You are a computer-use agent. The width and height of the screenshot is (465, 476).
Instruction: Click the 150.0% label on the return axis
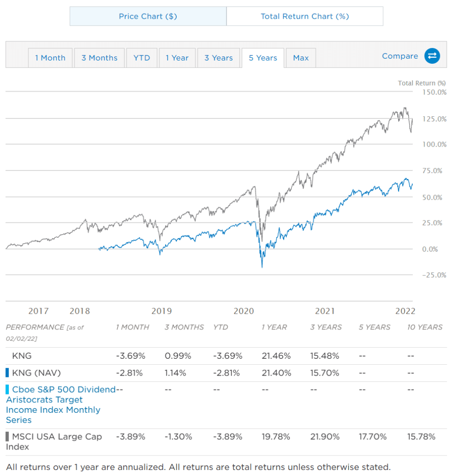coord(435,92)
